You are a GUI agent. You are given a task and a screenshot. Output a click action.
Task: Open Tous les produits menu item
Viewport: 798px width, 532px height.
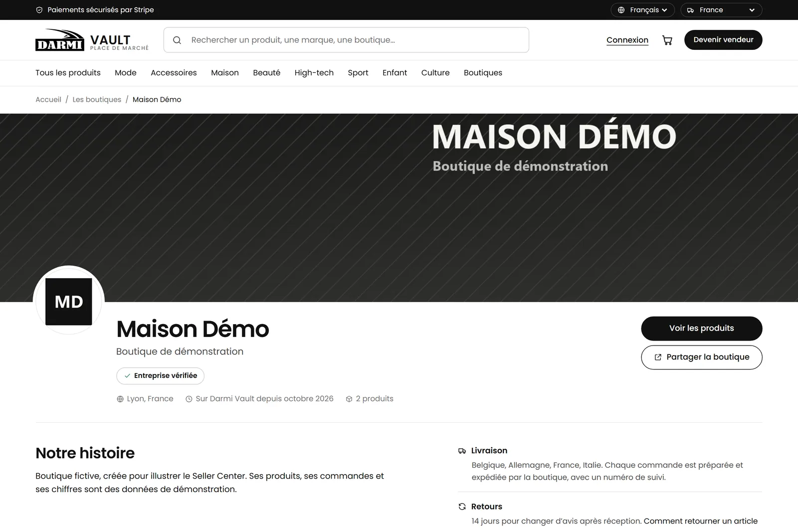[68, 73]
